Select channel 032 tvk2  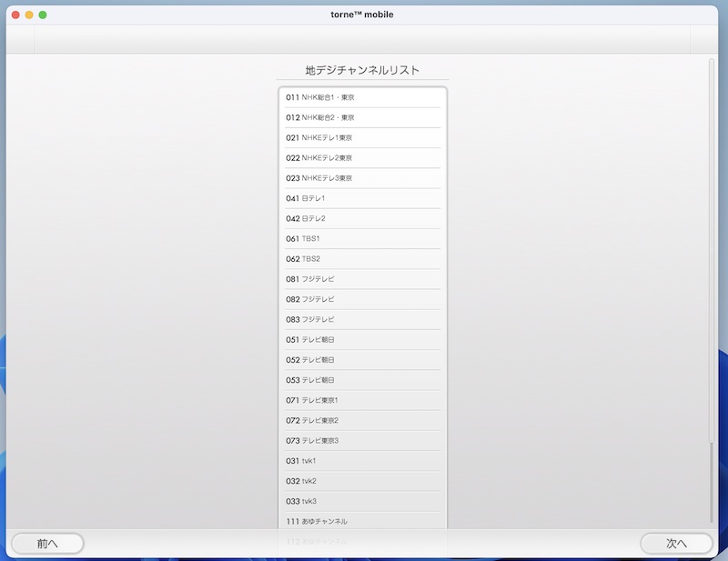(362, 481)
